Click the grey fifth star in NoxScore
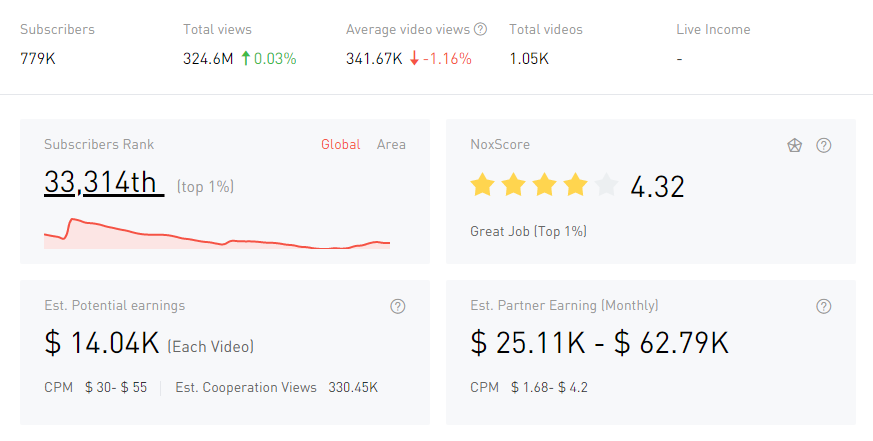 [x=606, y=185]
